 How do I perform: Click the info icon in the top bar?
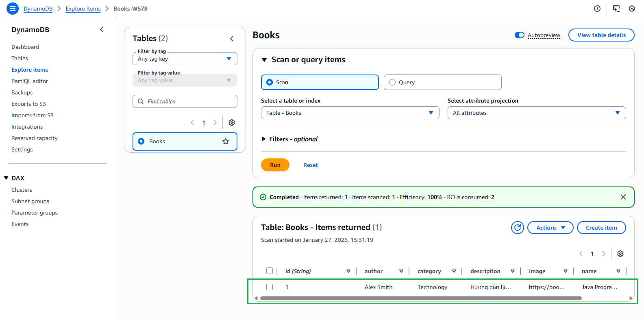click(597, 9)
